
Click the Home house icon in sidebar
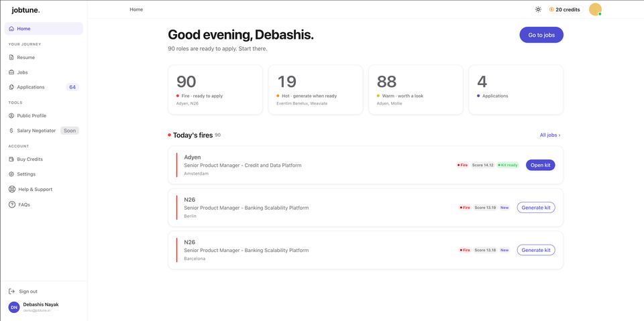tap(11, 29)
